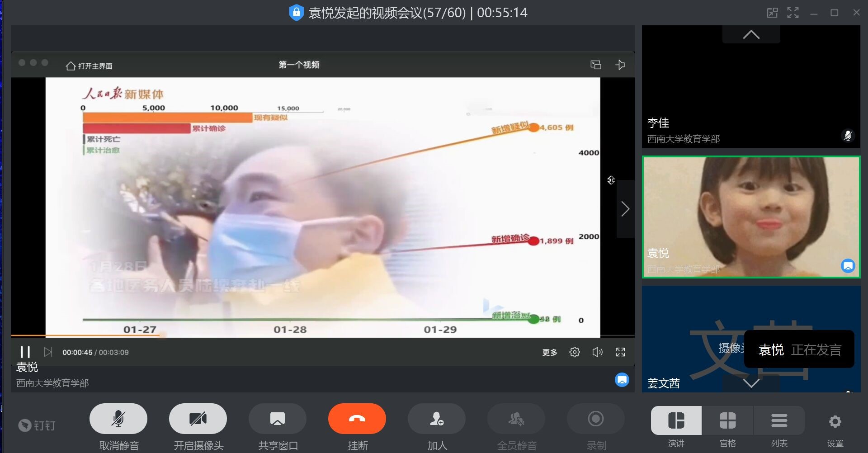Click the video player settings gear
Screen dimensions: 868x453
click(x=574, y=352)
